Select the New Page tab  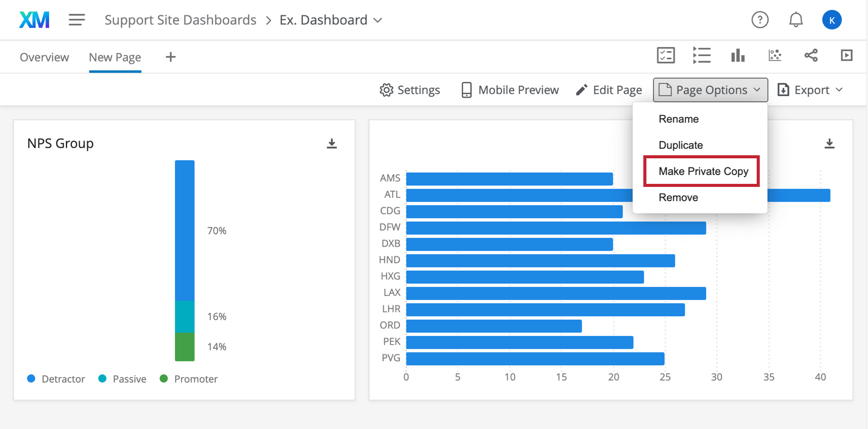(x=115, y=57)
